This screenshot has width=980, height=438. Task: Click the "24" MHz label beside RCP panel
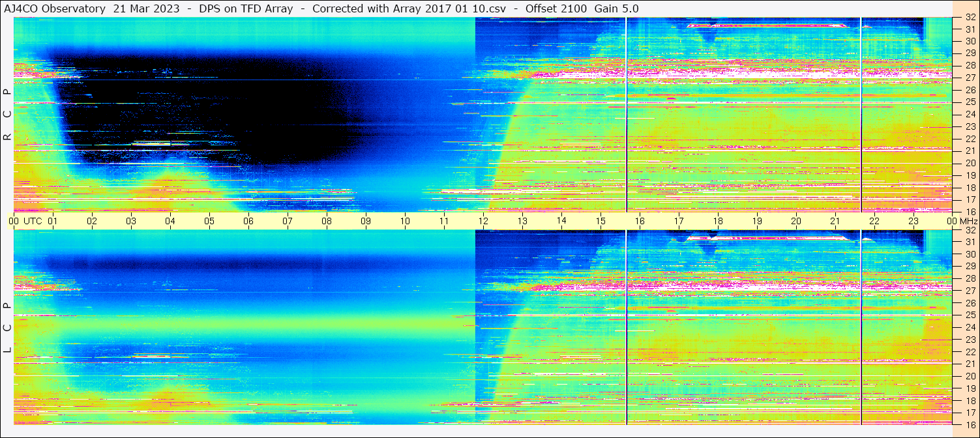pyautogui.click(x=970, y=114)
